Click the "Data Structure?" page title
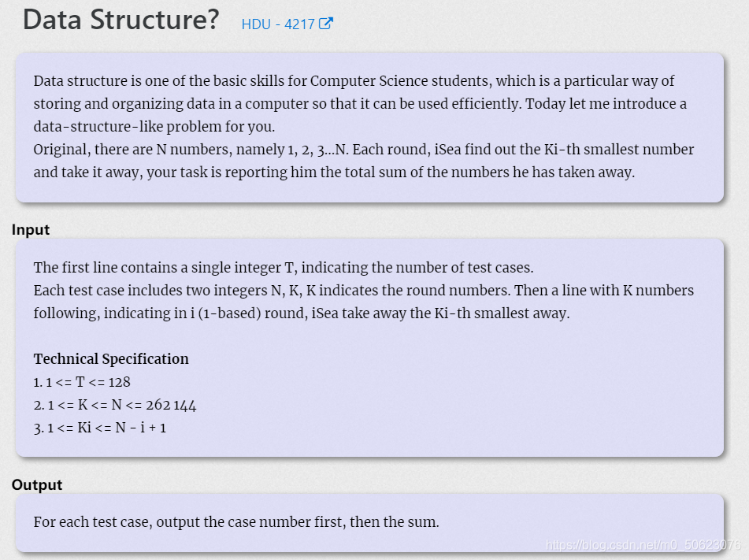The width and height of the screenshot is (749, 560). pyautogui.click(x=121, y=20)
